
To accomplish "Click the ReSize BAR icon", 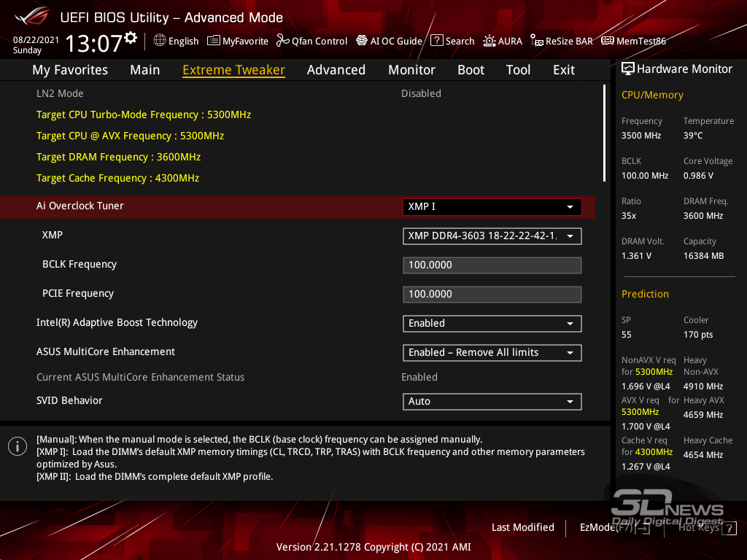I will point(537,41).
